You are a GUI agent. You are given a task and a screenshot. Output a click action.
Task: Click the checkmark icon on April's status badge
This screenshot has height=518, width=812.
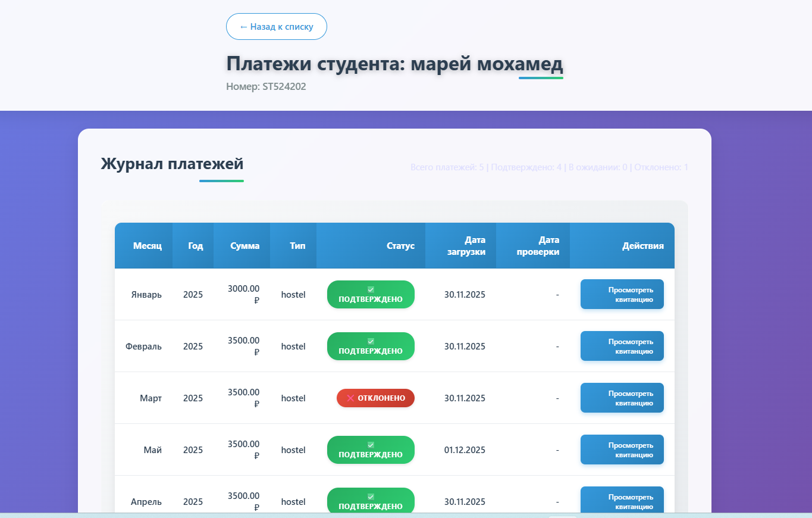point(370,497)
